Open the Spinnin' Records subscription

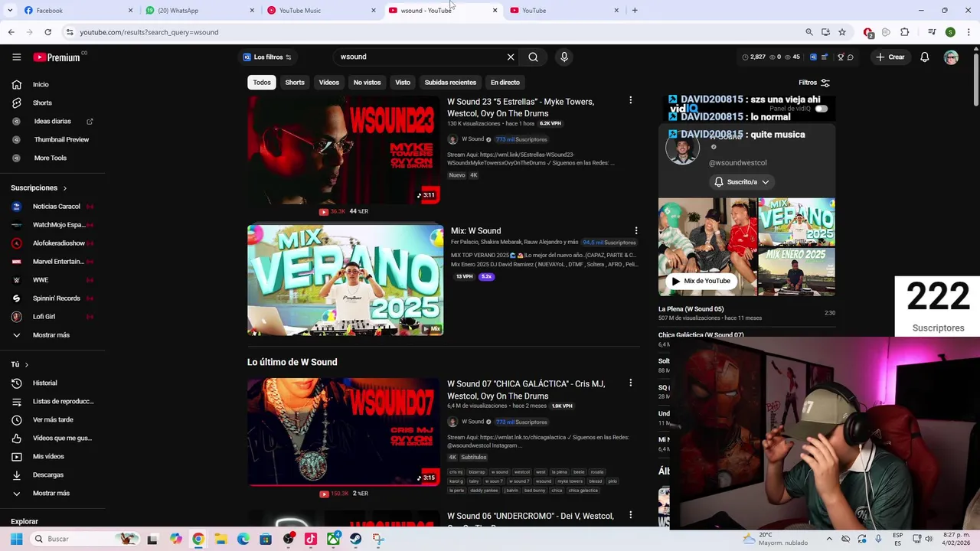click(x=52, y=298)
